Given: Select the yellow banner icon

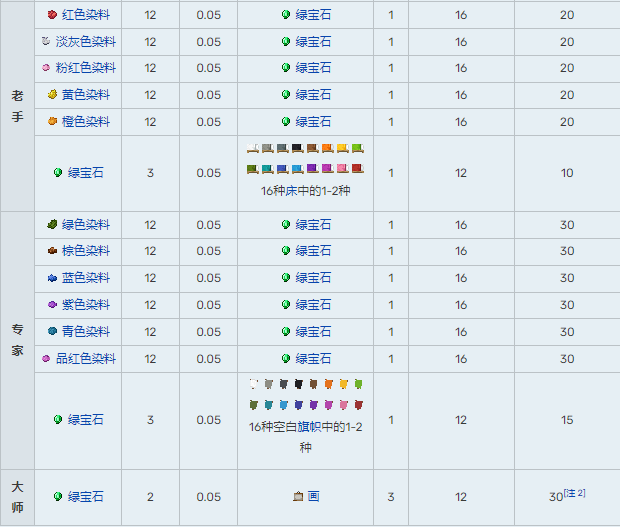Looking at the screenshot, I should [343, 384].
